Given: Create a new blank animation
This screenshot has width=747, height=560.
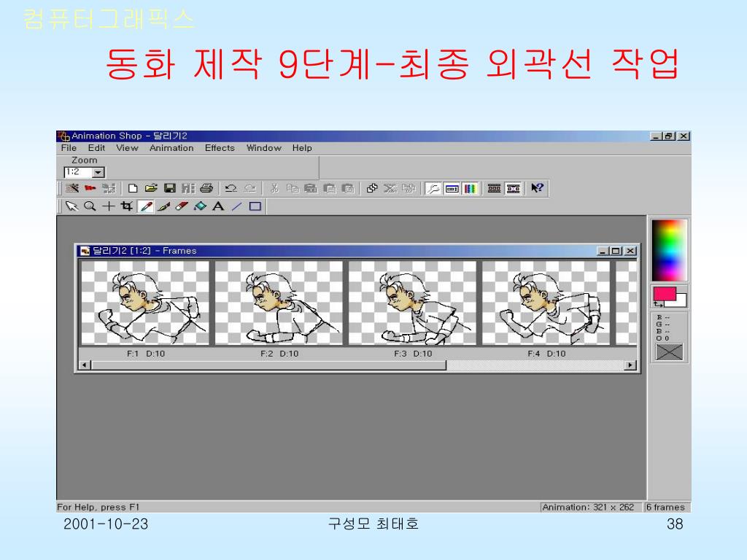Looking at the screenshot, I should [133, 189].
